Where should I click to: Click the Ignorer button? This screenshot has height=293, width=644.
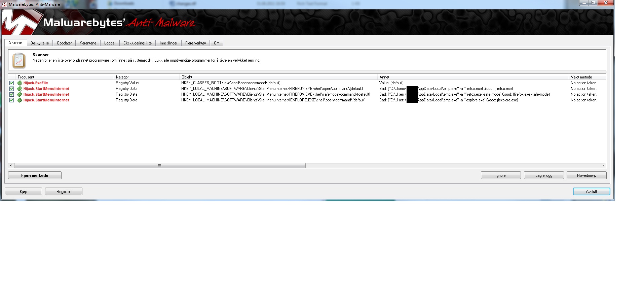pos(501,175)
